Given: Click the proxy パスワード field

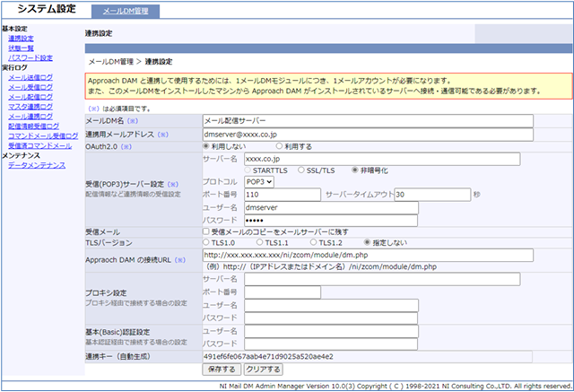Looking at the screenshot, I should pyautogui.click(x=331, y=318).
